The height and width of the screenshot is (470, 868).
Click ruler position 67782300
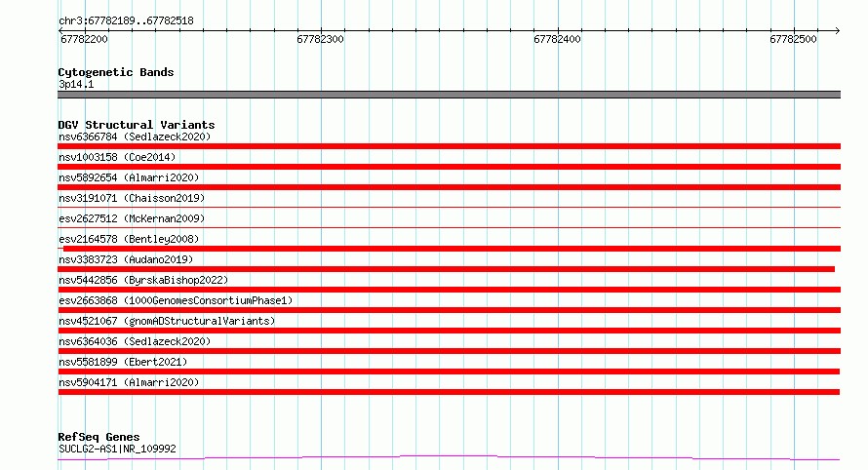[320, 39]
